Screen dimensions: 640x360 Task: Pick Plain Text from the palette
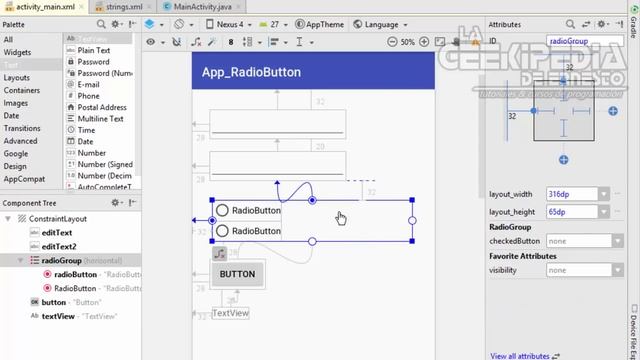[94, 50]
